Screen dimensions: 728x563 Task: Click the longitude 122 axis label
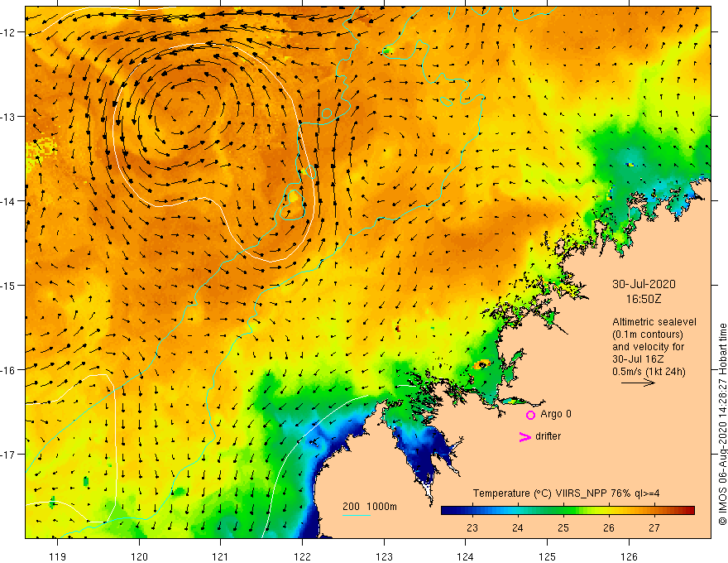coord(302,556)
